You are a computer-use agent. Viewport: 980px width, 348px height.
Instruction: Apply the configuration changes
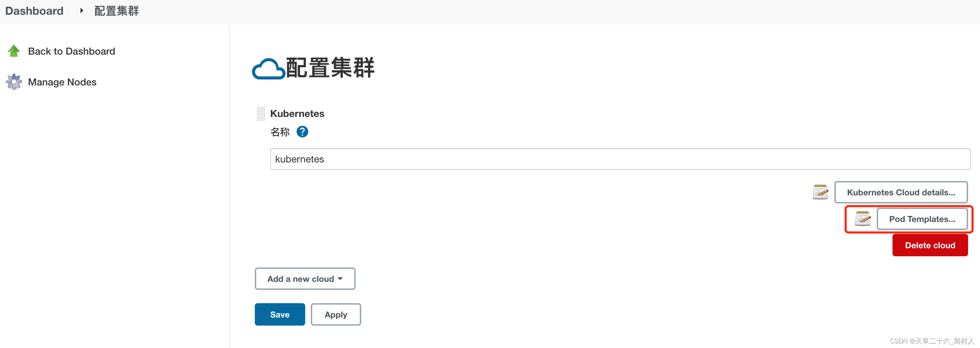pyautogui.click(x=336, y=314)
